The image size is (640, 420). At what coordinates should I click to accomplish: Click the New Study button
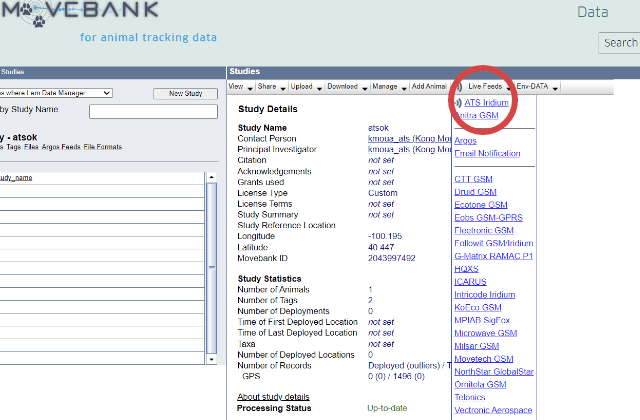tap(185, 94)
